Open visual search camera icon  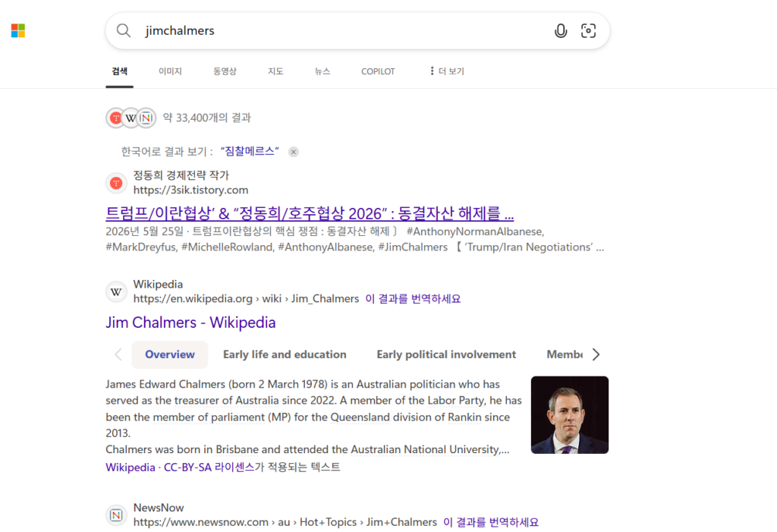click(588, 31)
